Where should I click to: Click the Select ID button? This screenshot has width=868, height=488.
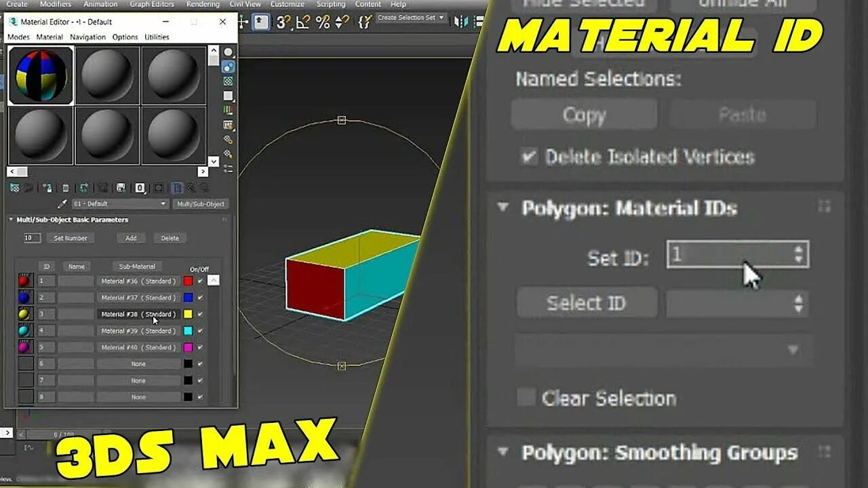[586, 303]
